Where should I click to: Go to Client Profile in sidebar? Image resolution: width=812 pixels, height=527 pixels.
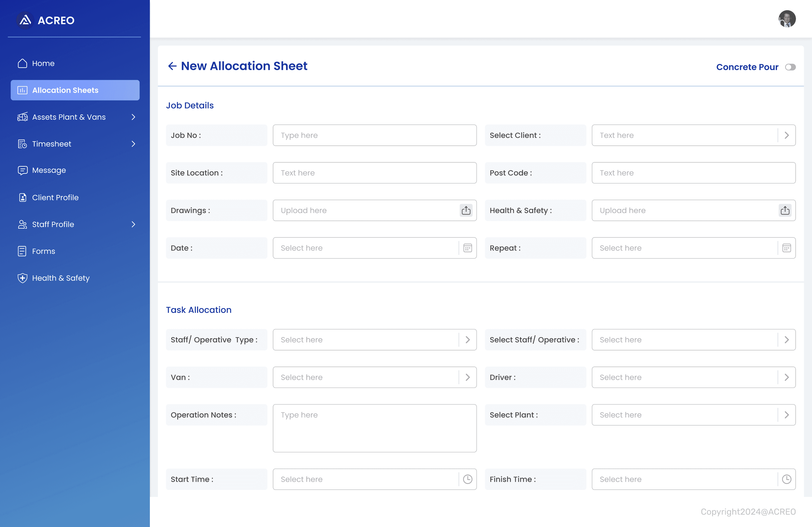[x=55, y=197]
